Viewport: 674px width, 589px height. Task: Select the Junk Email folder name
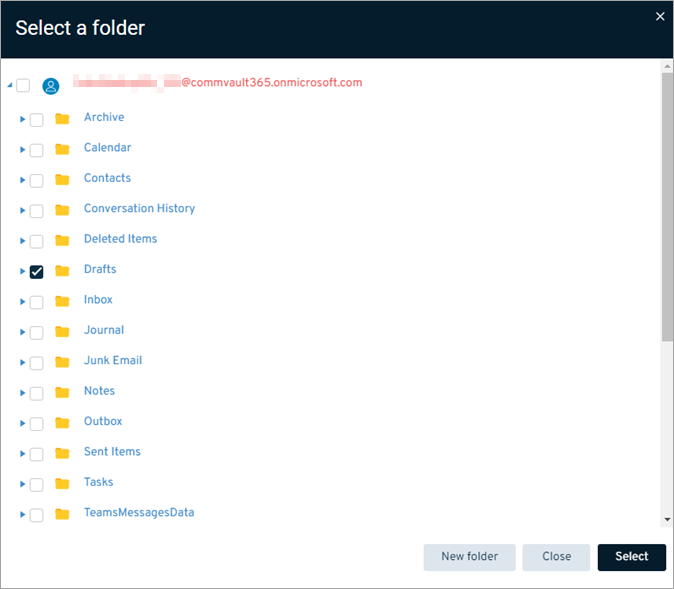click(113, 361)
